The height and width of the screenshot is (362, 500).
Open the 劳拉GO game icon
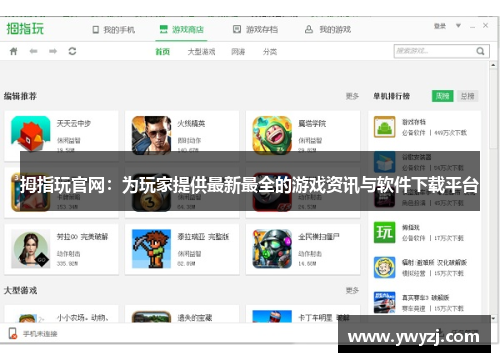click(31, 249)
